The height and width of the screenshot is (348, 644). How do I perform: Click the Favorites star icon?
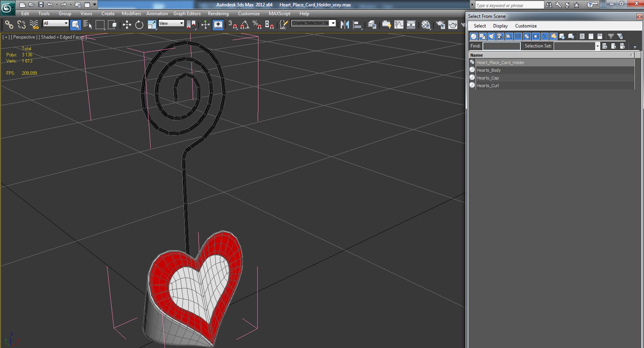[577, 5]
